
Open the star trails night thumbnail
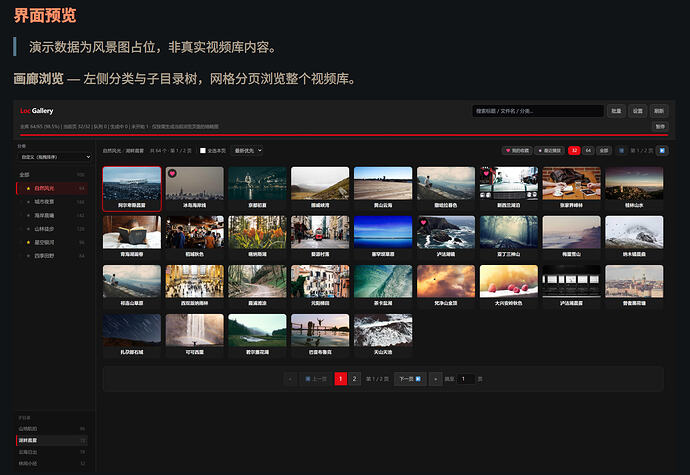[132, 335]
